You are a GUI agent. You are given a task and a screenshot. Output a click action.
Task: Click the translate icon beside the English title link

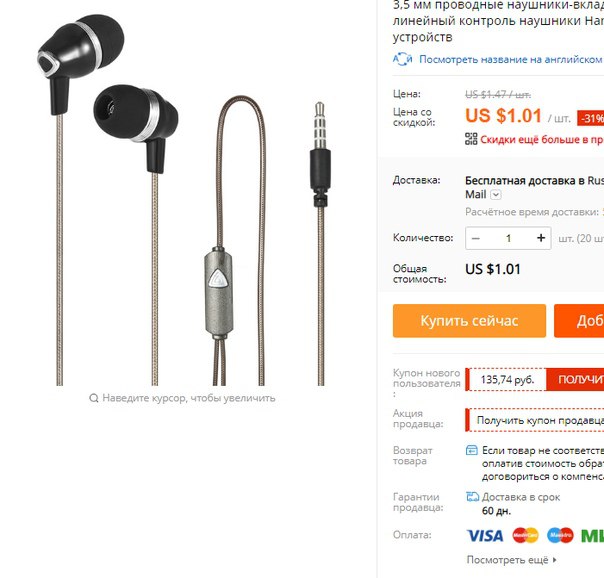[x=402, y=59]
